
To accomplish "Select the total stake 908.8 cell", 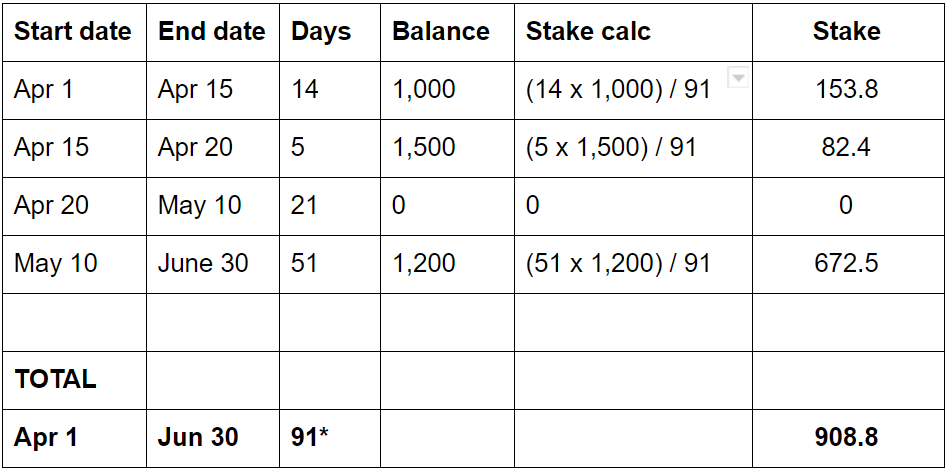I will click(x=846, y=437).
